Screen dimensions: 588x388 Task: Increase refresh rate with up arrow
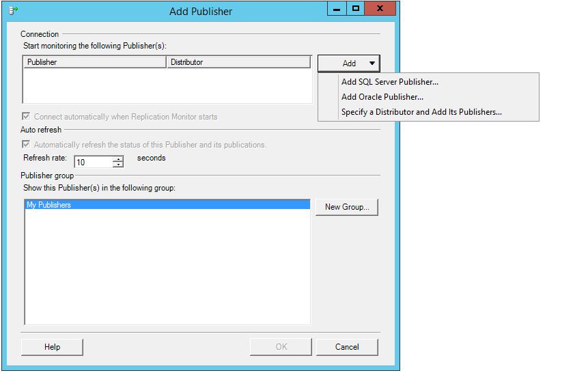coord(118,159)
